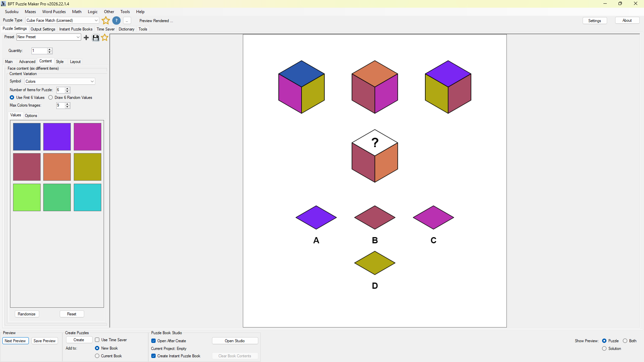
Task: Open the Settings button at top right
Action: [x=594, y=21]
